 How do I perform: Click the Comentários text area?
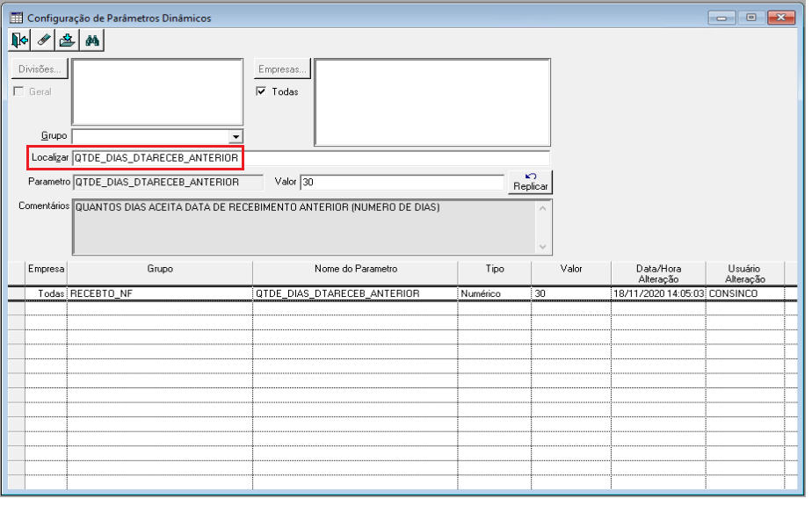pyautogui.click(x=304, y=228)
